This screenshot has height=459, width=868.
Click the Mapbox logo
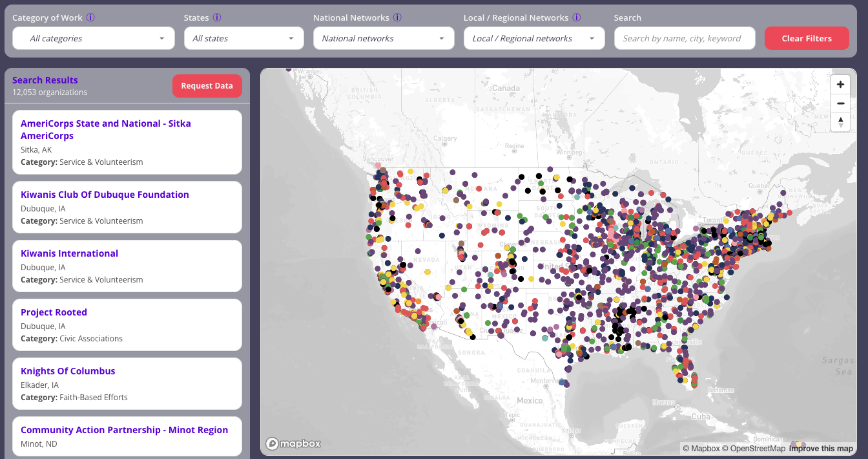(x=293, y=443)
